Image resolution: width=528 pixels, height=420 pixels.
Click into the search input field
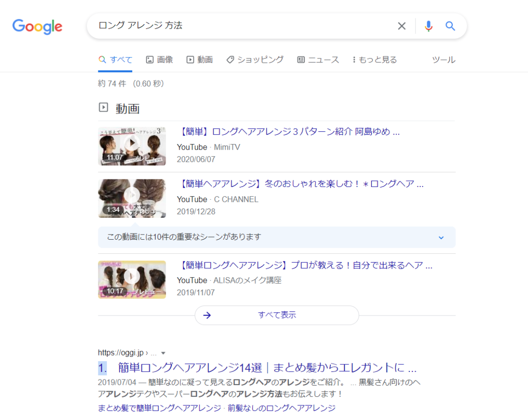point(235,26)
